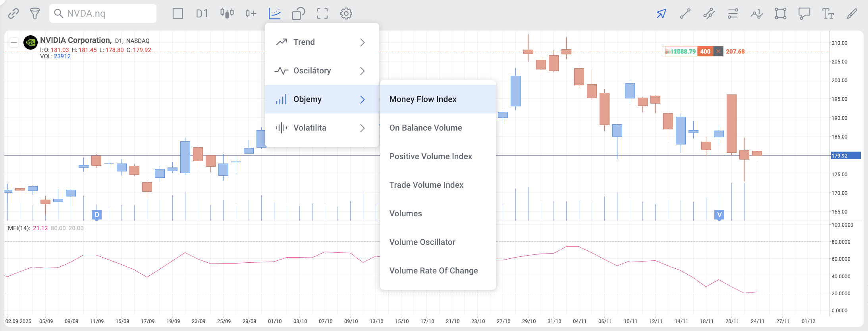868x331 pixels.
Task: Click the single-window layout square icon
Action: pos(178,13)
